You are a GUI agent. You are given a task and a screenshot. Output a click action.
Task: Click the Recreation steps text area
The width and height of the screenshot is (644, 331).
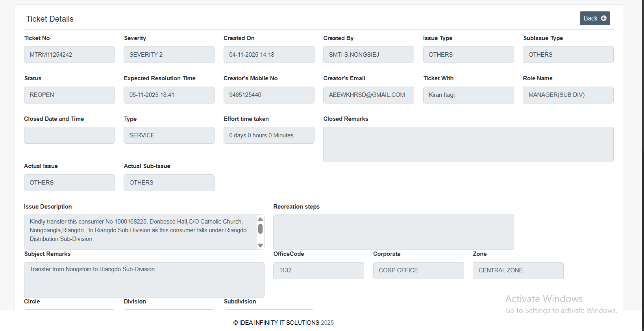(393, 232)
